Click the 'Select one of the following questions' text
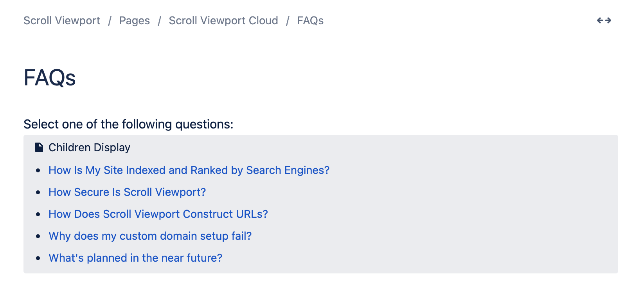Image resolution: width=644 pixels, height=293 pixels. tap(128, 124)
